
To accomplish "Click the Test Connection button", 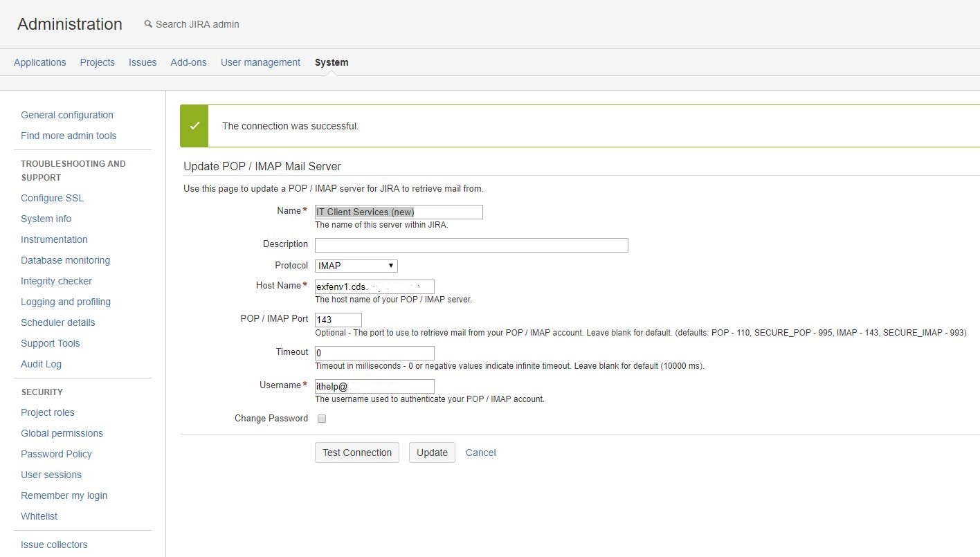I will (357, 453).
